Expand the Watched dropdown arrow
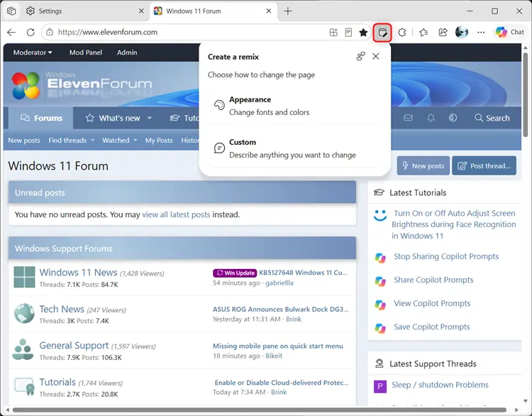Image resolution: width=532 pixels, height=416 pixels. [135, 141]
